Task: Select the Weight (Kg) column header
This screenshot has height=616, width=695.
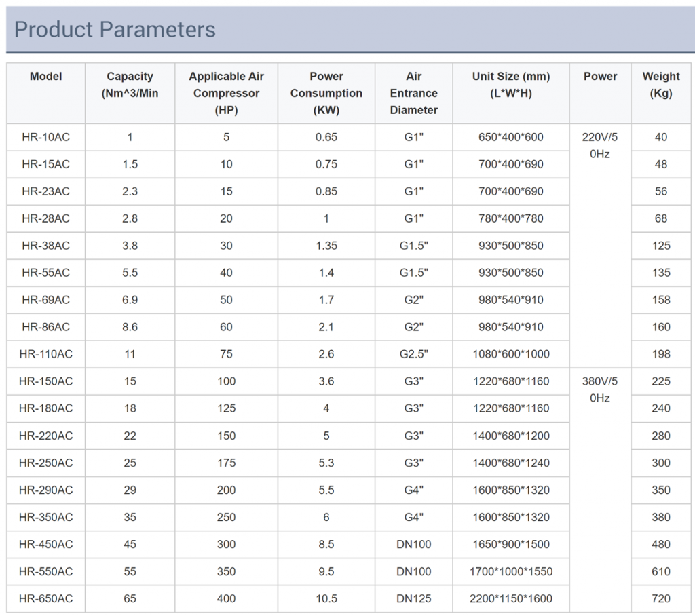Action: point(660,85)
